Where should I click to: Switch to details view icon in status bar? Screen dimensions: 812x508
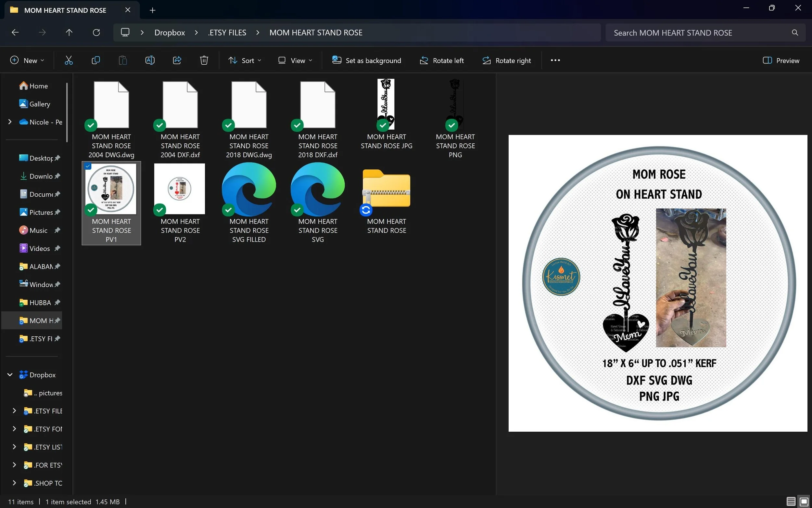pyautogui.click(x=791, y=501)
